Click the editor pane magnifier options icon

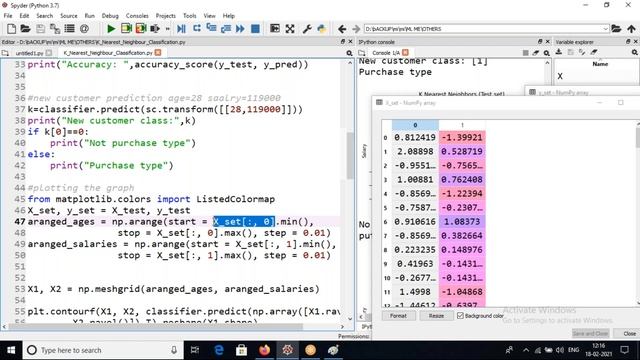point(349,53)
